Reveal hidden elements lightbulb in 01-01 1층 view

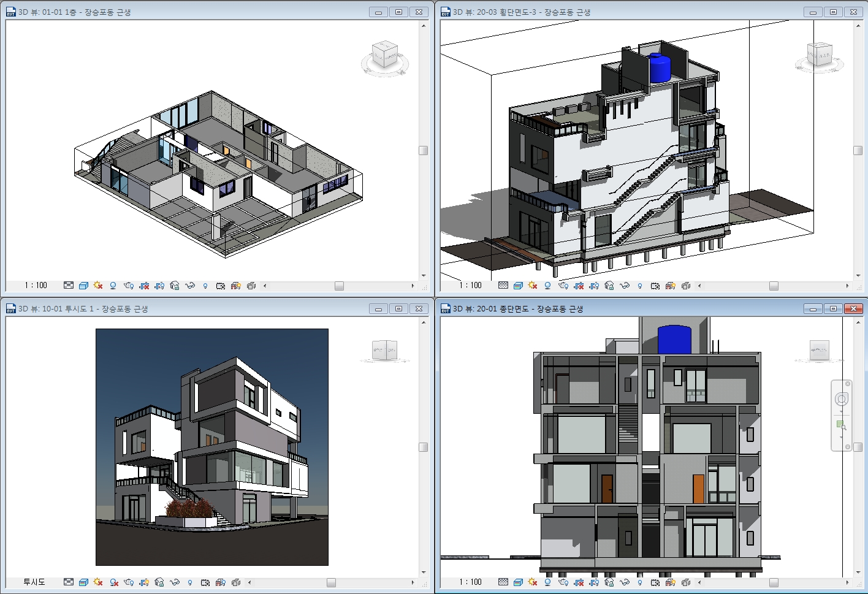[x=205, y=286]
